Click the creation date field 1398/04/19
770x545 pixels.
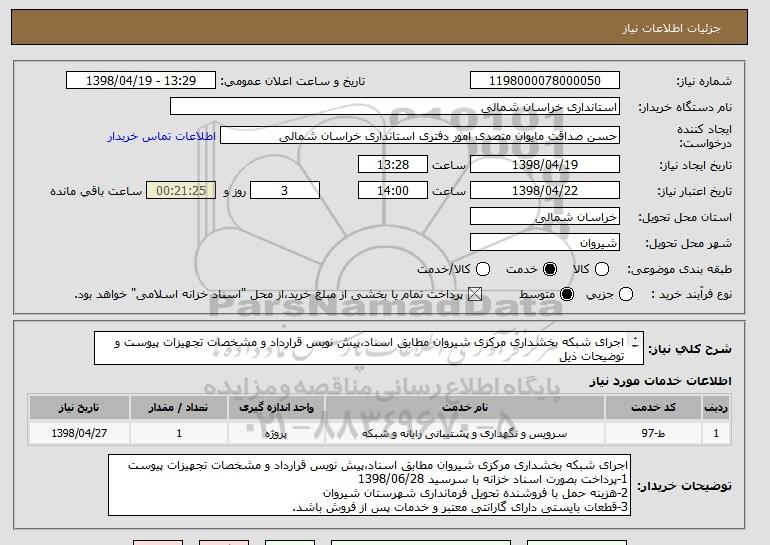point(545,164)
